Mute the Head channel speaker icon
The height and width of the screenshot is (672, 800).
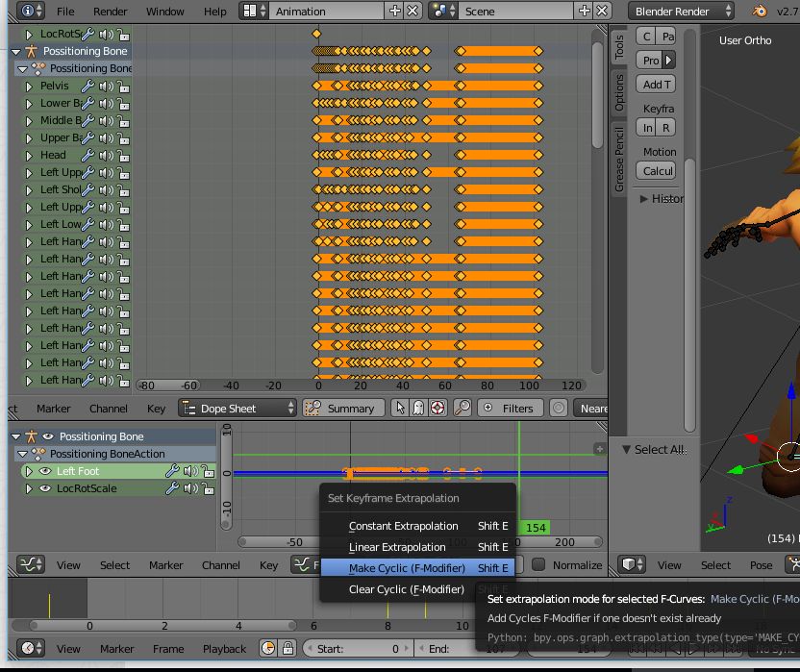106,155
